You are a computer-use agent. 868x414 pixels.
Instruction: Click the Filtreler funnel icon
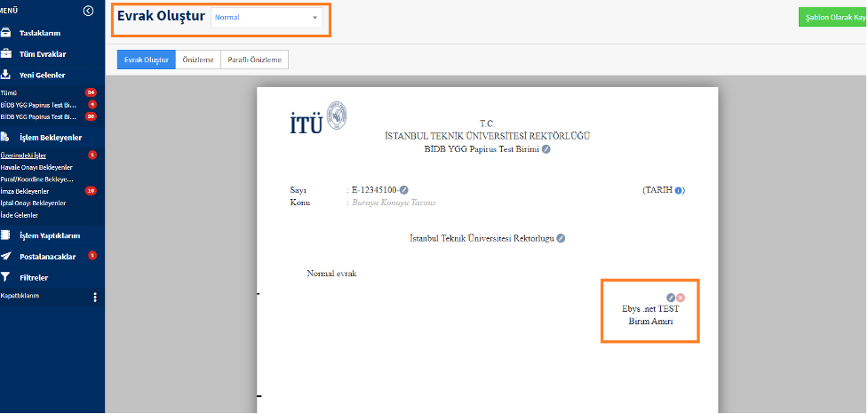click(5, 276)
